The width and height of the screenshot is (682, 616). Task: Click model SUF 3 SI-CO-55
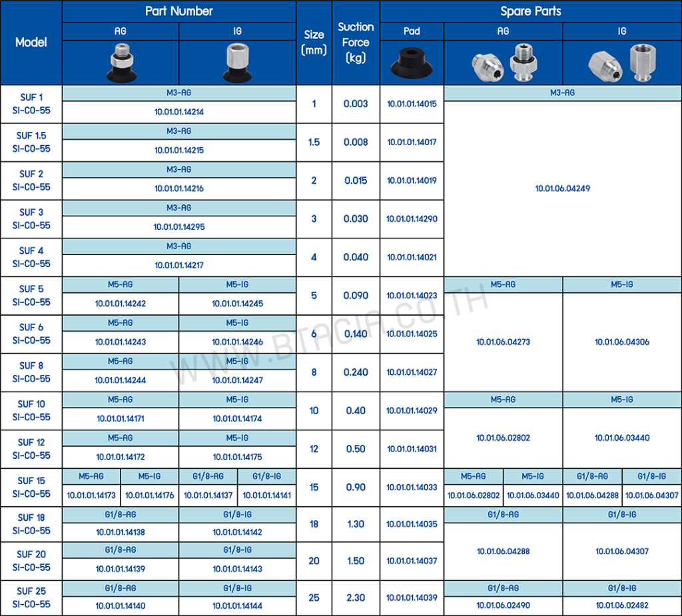pyautogui.click(x=31, y=219)
